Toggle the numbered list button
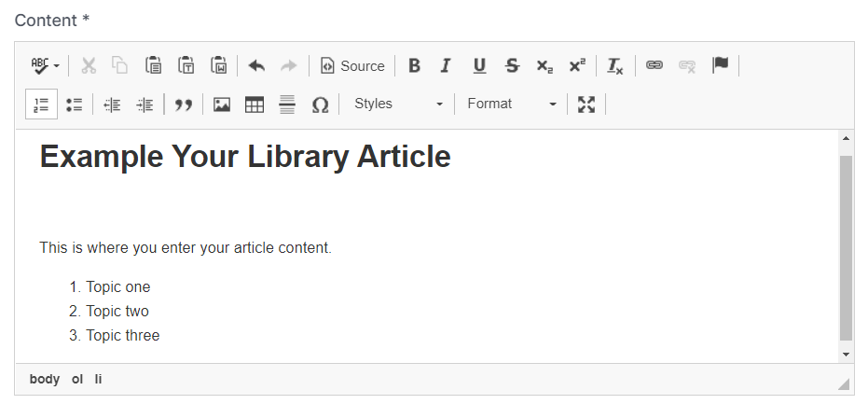 click(x=42, y=104)
